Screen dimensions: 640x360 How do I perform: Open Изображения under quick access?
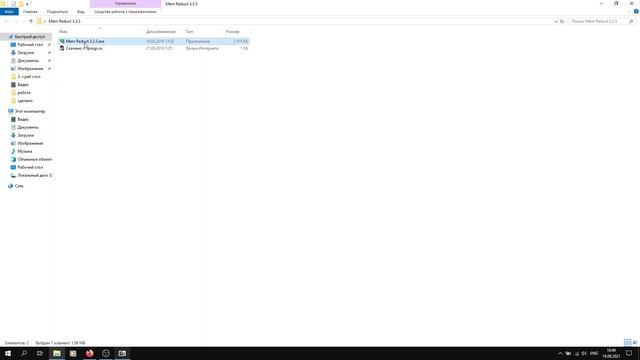click(x=30, y=69)
